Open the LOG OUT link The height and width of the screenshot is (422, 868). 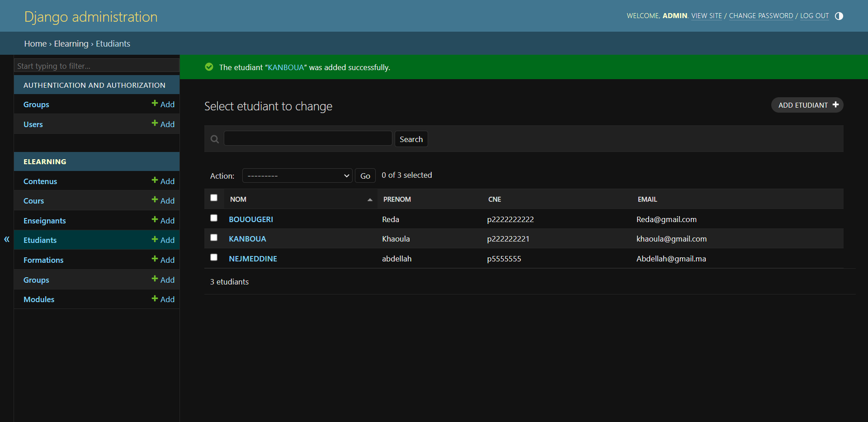815,16
